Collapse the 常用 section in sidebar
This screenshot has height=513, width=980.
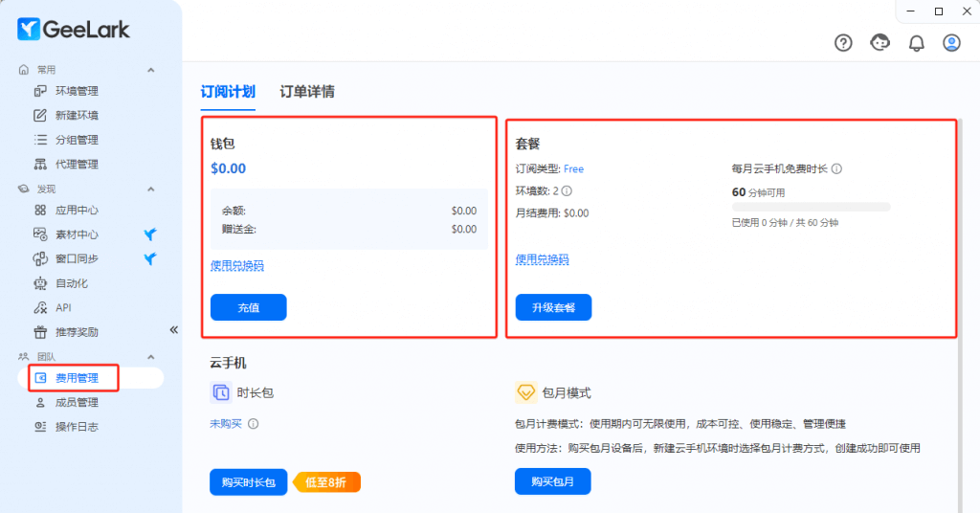tap(150, 70)
